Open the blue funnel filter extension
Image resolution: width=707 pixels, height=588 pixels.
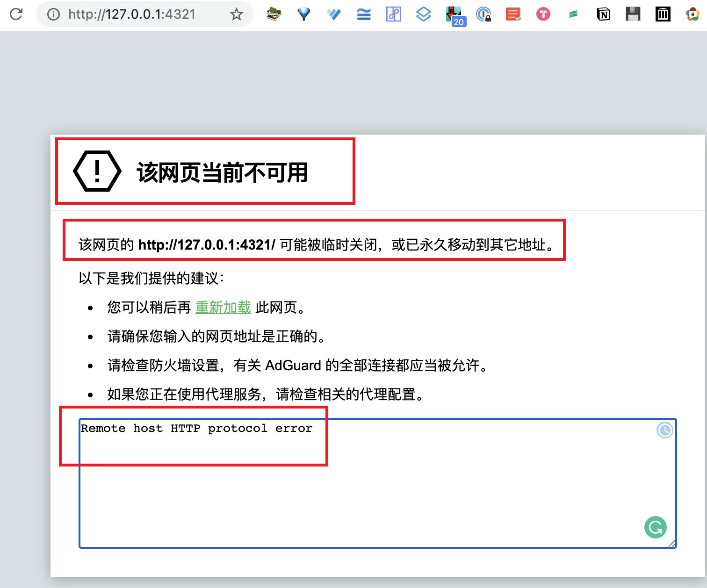(304, 14)
